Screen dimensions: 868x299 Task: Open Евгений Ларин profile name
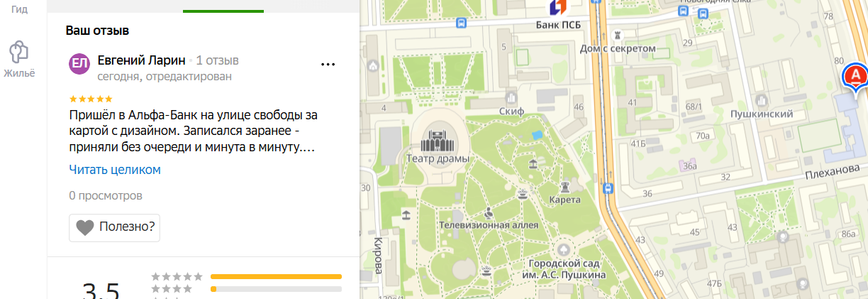(x=142, y=60)
